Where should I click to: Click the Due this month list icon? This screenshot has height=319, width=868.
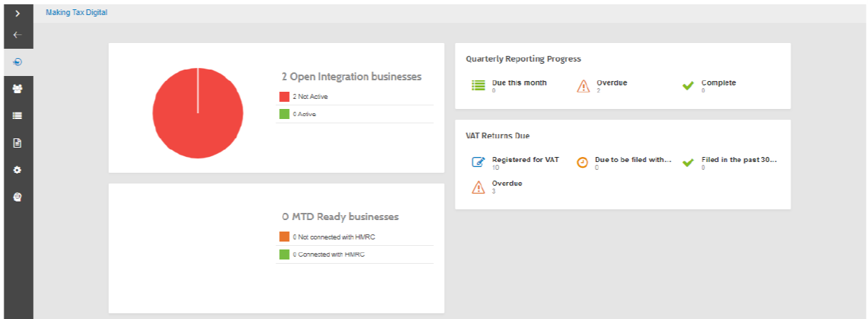coord(478,85)
